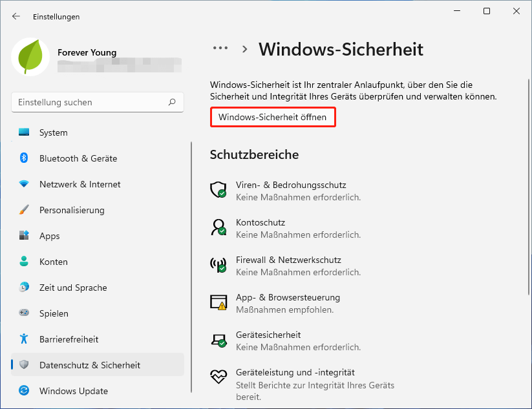
Task: Open Firewall & Netzwerkschutz
Action: tap(288, 260)
